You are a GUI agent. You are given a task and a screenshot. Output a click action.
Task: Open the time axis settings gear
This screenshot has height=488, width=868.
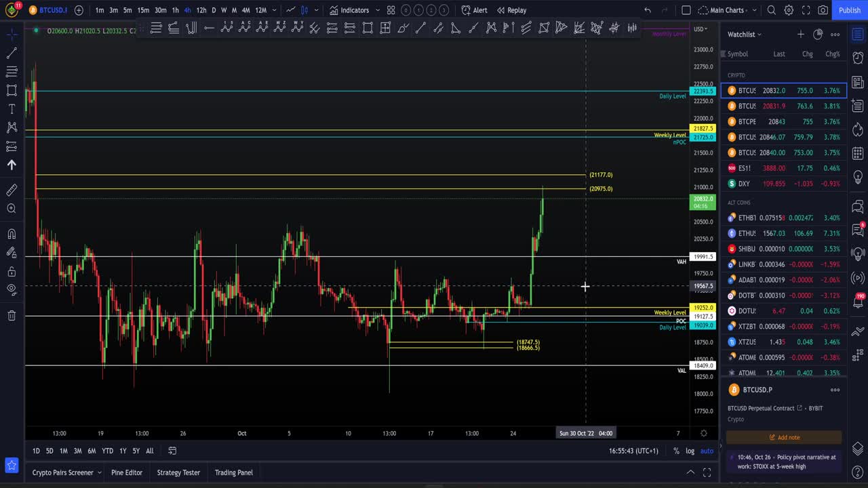point(704,433)
